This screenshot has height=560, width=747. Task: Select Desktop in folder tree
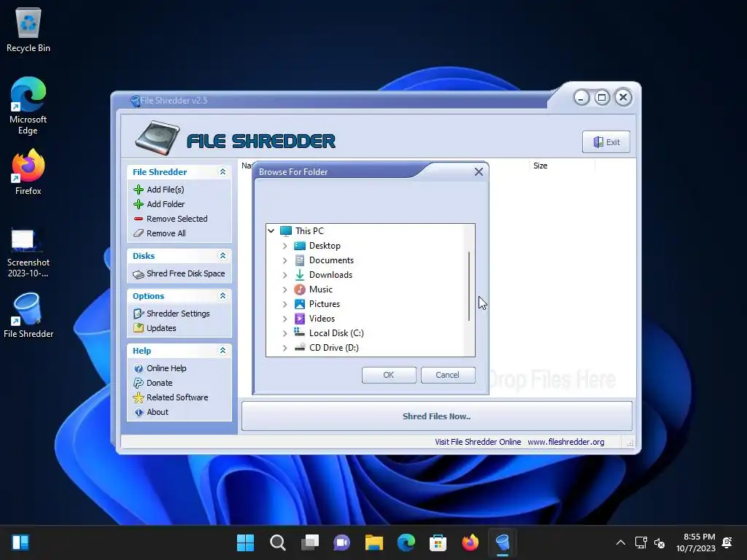(325, 246)
